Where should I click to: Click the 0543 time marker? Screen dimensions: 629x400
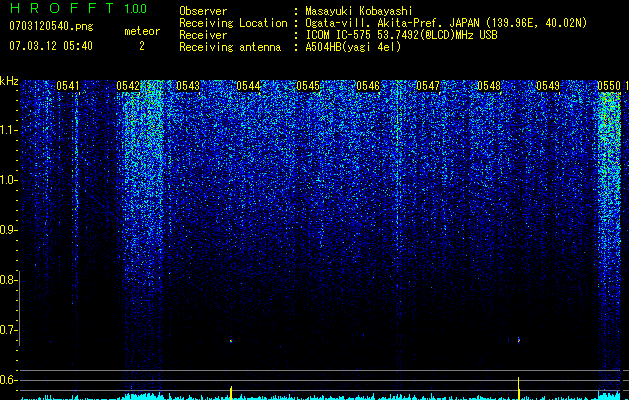pyautogui.click(x=188, y=86)
